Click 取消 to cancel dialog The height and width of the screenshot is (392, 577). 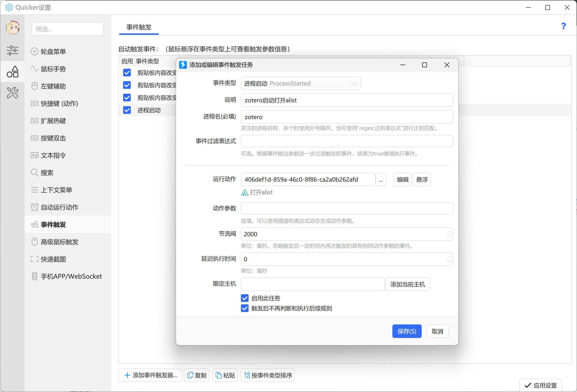coord(437,331)
